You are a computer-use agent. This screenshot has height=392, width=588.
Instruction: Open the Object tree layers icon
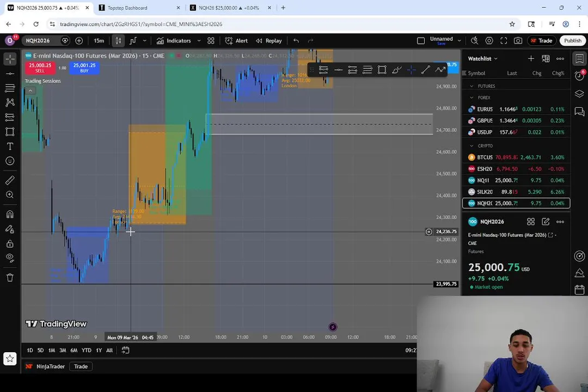click(x=579, y=94)
